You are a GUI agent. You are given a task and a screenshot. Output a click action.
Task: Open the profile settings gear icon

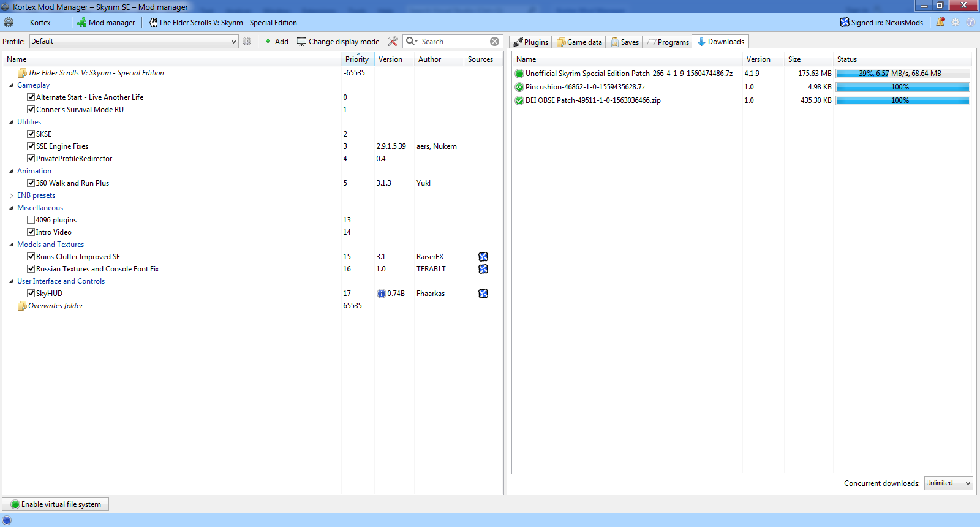(247, 41)
